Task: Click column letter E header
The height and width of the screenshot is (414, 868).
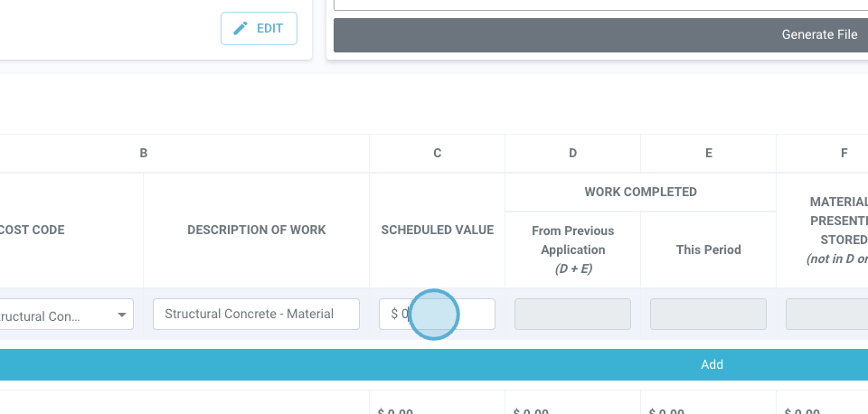Action: (x=709, y=154)
